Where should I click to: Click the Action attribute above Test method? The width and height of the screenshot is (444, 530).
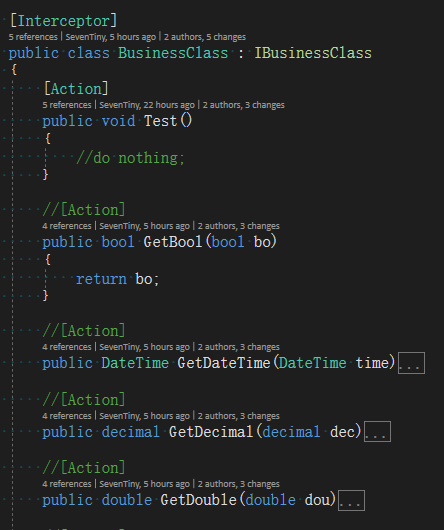click(x=76, y=89)
